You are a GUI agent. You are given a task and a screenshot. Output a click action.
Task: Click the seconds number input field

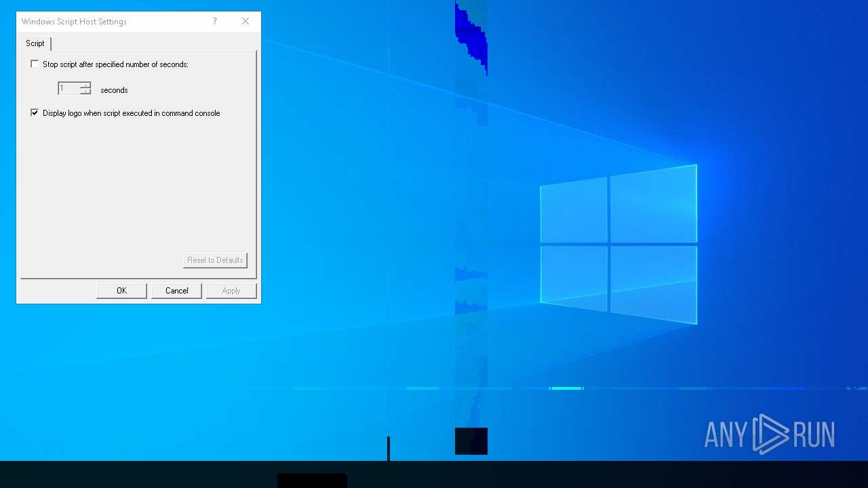point(68,89)
